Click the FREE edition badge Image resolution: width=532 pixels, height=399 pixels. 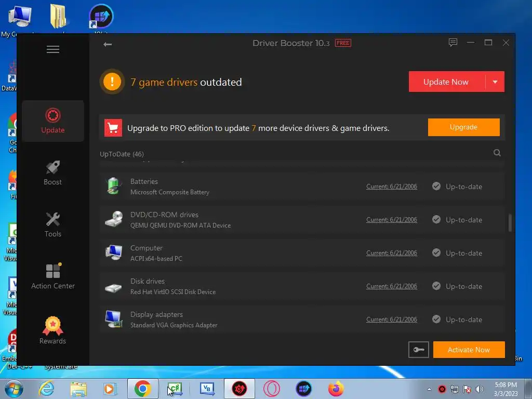click(x=343, y=43)
